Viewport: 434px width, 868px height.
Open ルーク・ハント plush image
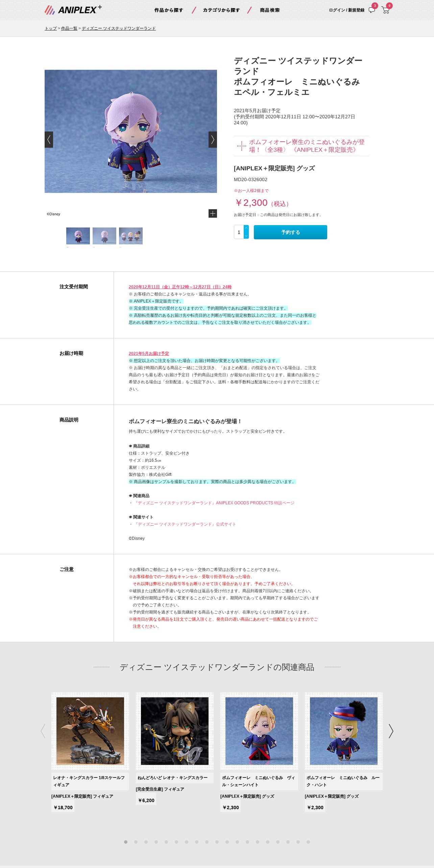[344, 731]
